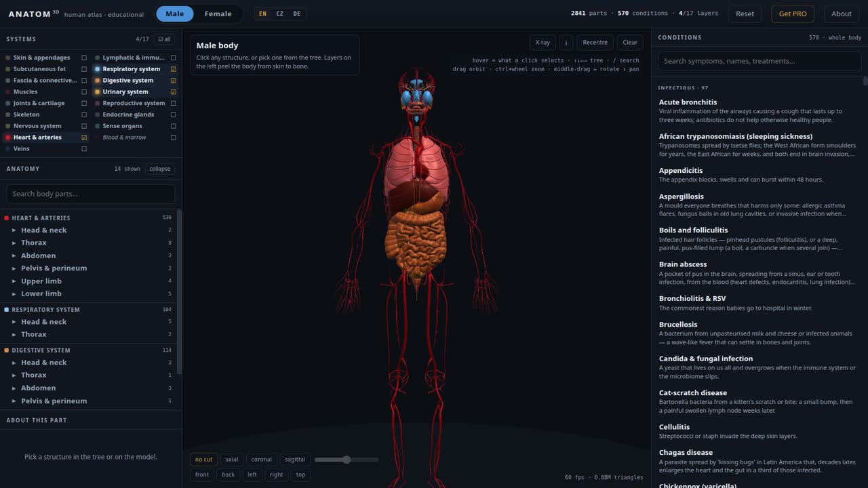Adjust the cut plane slider
The image size is (868, 488).
(x=347, y=460)
